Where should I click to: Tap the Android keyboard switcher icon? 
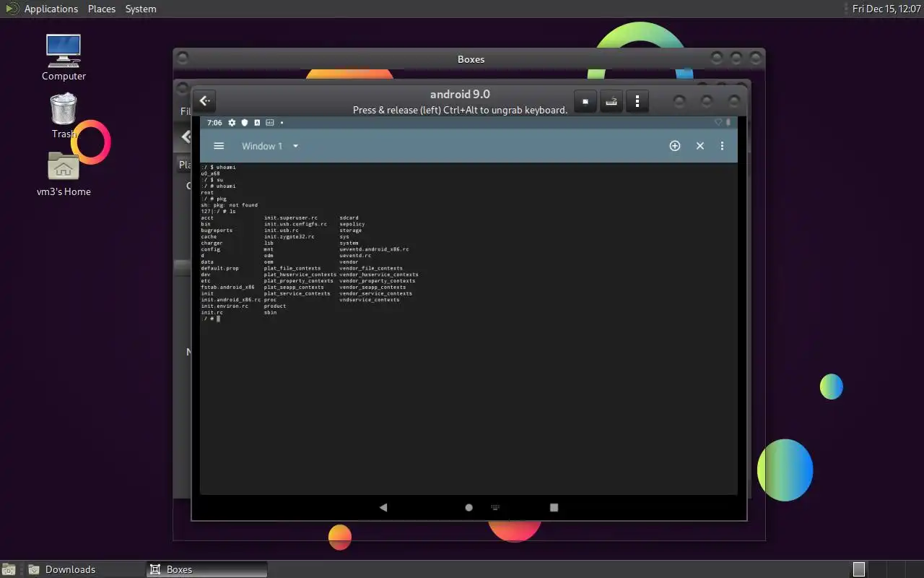tap(495, 507)
